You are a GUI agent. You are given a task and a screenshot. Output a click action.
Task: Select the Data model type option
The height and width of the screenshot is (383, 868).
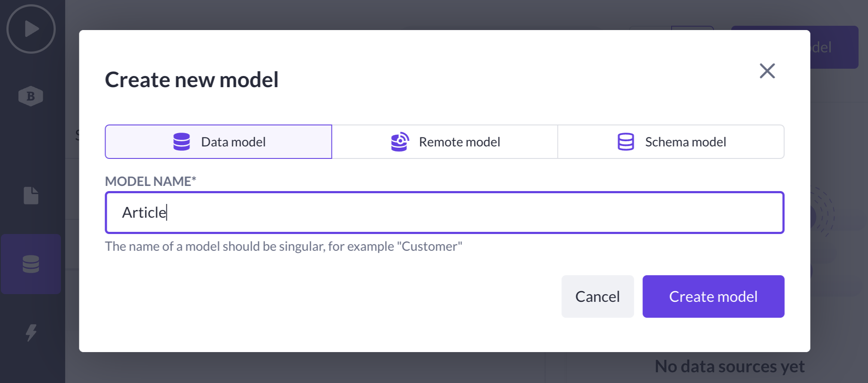pyautogui.click(x=218, y=142)
